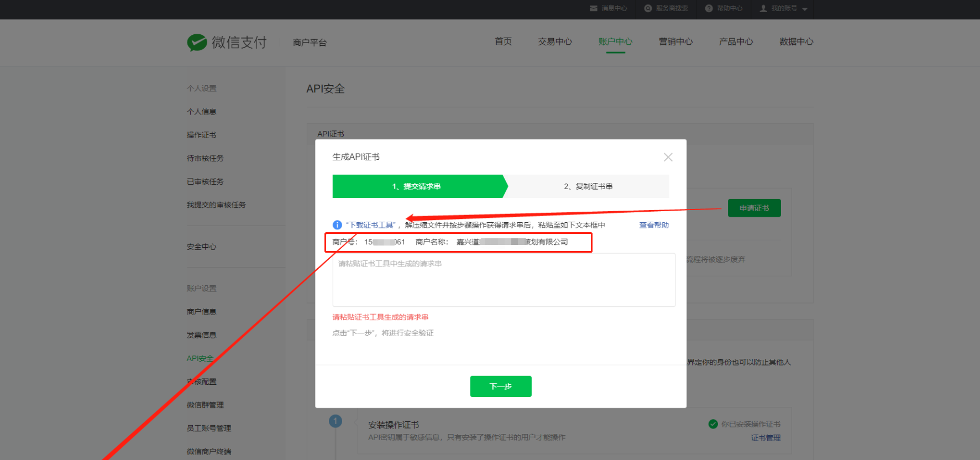This screenshot has width=980, height=460.
Task: Select 发票信息 in the sidebar
Action: point(202,335)
